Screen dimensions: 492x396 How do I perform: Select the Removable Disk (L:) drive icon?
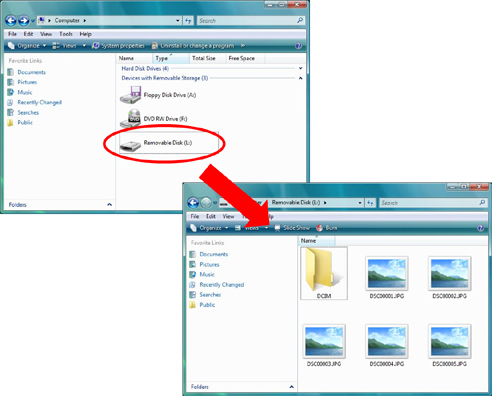(130, 145)
